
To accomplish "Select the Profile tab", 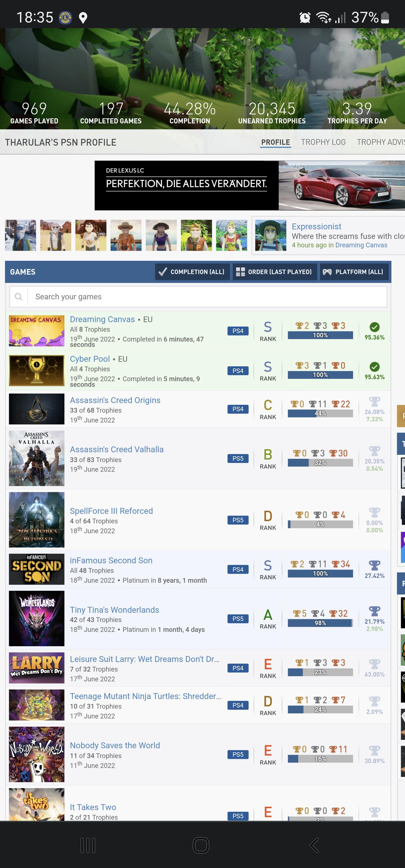I will 275,142.
